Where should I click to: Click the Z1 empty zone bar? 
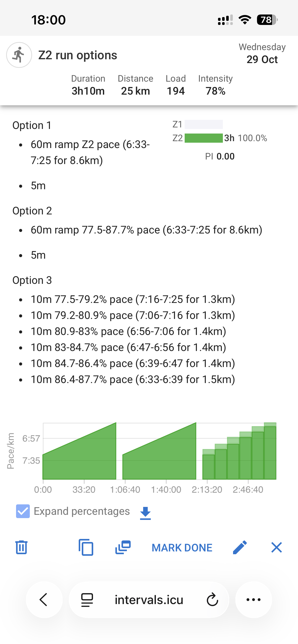pyautogui.click(x=204, y=124)
